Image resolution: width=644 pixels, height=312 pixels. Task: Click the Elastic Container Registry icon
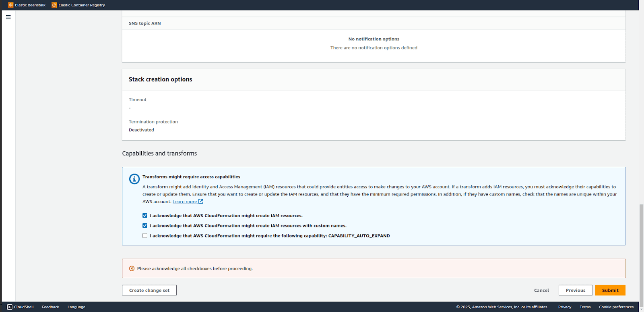(x=54, y=5)
